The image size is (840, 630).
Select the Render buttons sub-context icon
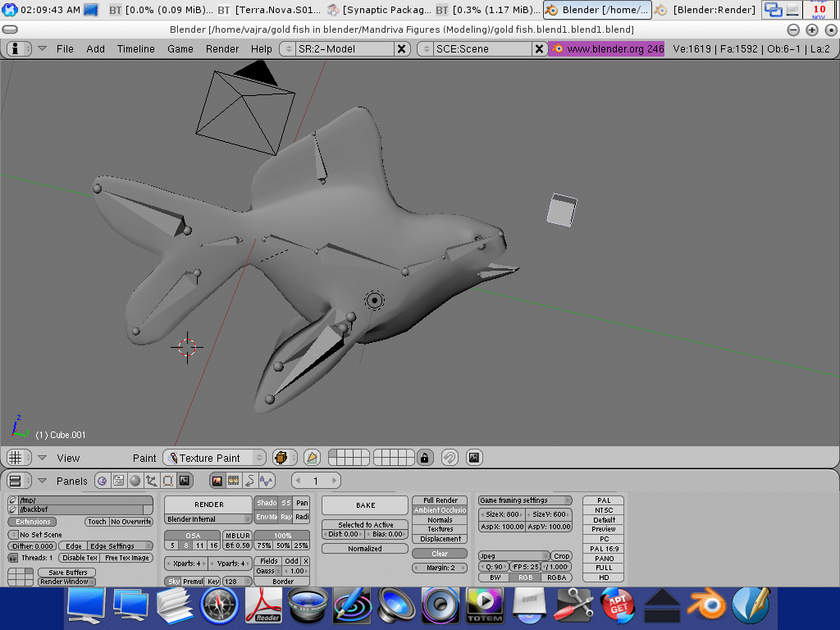pyautogui.click(x=217, y=481)
